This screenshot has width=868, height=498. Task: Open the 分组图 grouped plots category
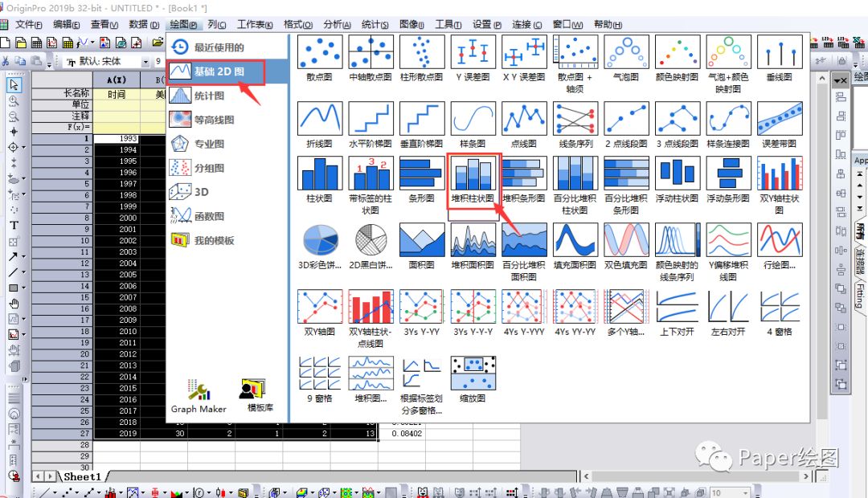227,168
